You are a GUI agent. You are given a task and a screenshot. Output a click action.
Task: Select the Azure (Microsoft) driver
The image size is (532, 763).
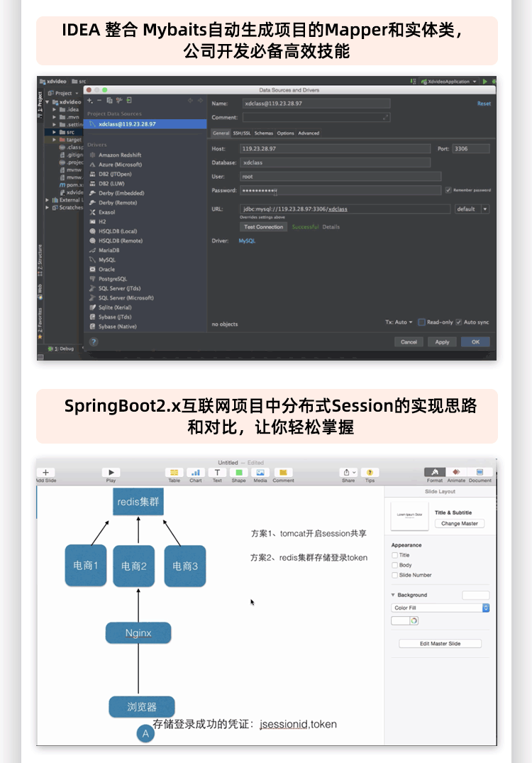click(120, 165)
